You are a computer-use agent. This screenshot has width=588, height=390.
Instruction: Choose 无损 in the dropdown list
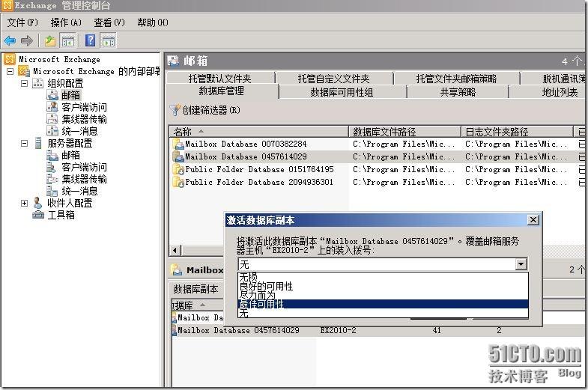[383, 277]
